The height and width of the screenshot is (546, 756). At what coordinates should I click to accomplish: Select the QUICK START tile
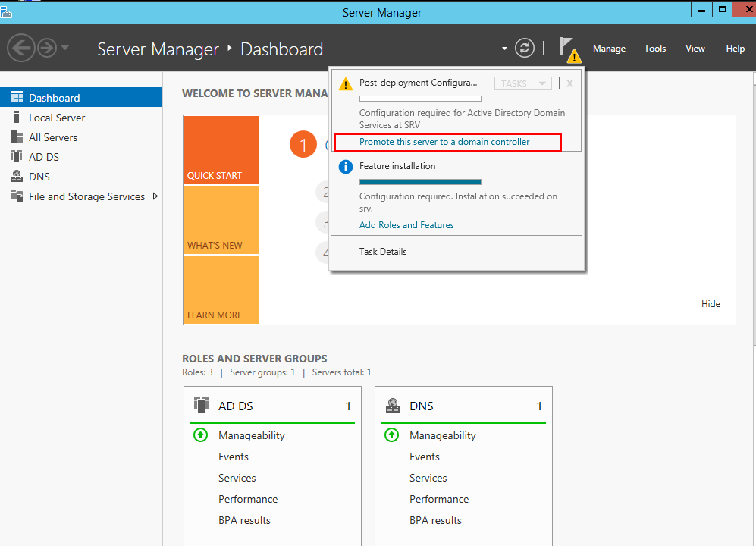221,150
